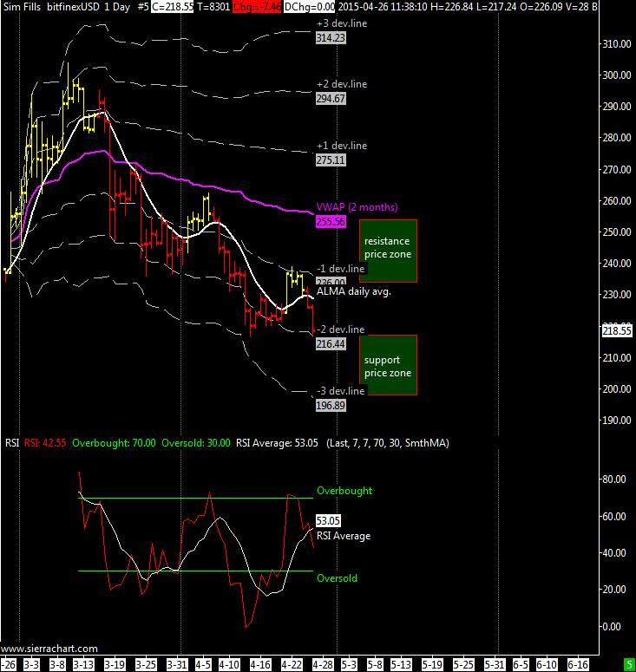
Task: Click the green chart number 5 box
Action: (x=628, y=665)
